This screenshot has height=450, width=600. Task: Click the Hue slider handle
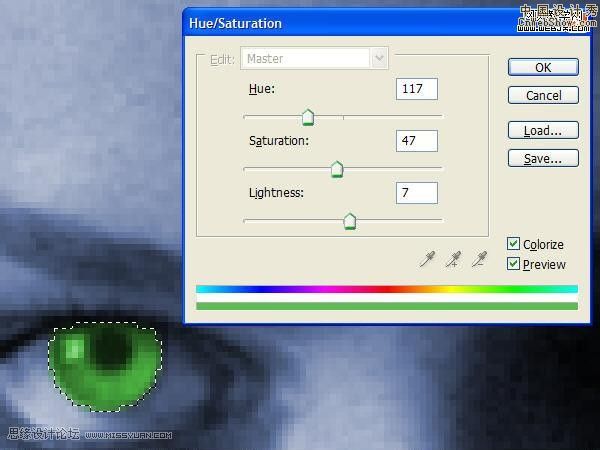(308, 117)
